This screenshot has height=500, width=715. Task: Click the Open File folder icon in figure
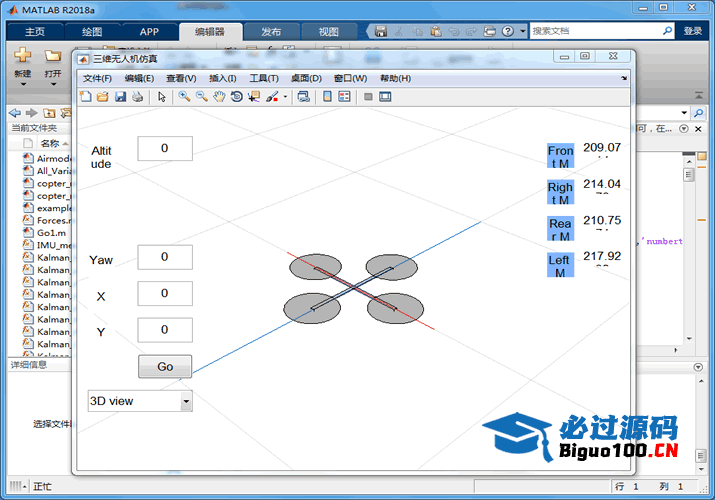click(x=102, y=97)
